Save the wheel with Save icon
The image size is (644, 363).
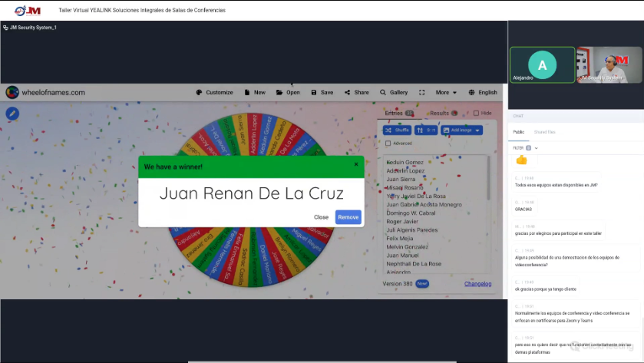click(322, 93)
